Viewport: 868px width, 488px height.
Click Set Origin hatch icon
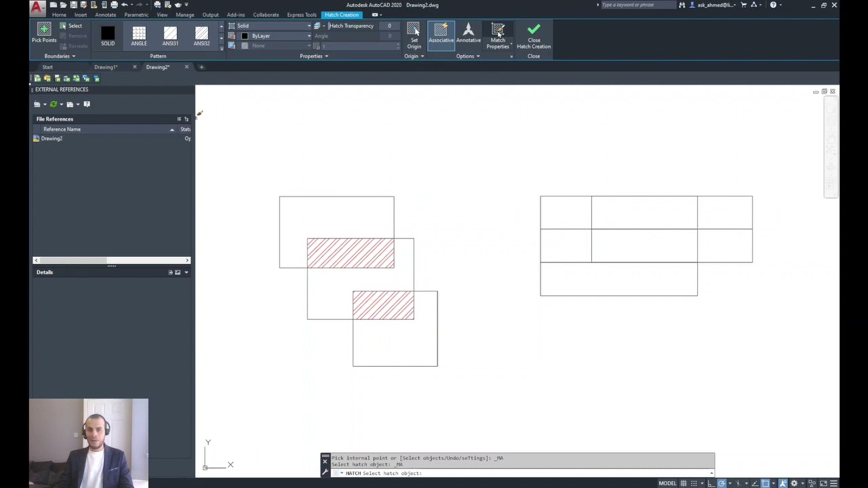tap(414, 35)
